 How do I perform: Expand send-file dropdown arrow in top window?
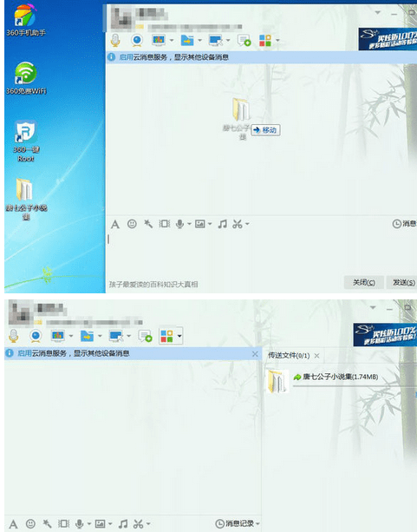point(199,41)
